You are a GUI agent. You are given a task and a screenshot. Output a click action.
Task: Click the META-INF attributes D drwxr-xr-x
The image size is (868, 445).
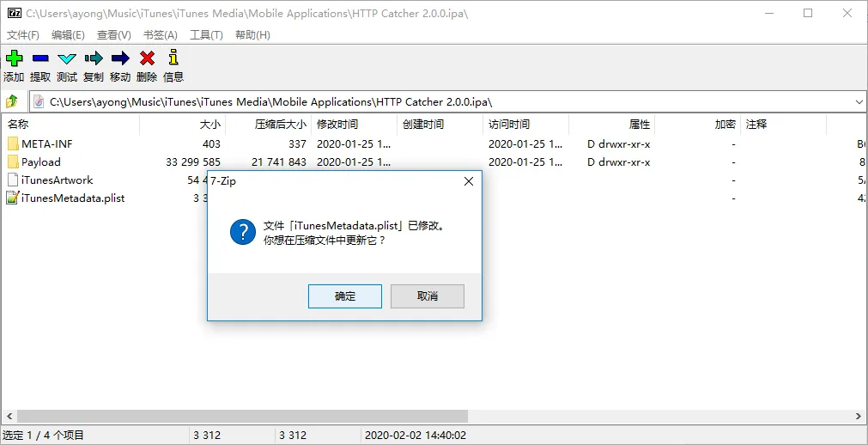619,144
